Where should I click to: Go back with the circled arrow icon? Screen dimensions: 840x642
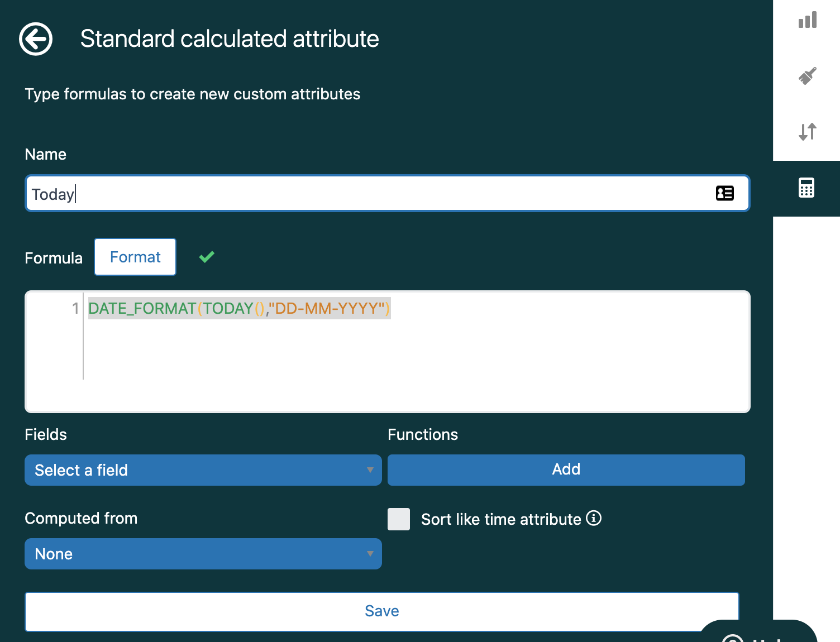tap(36, 39)
